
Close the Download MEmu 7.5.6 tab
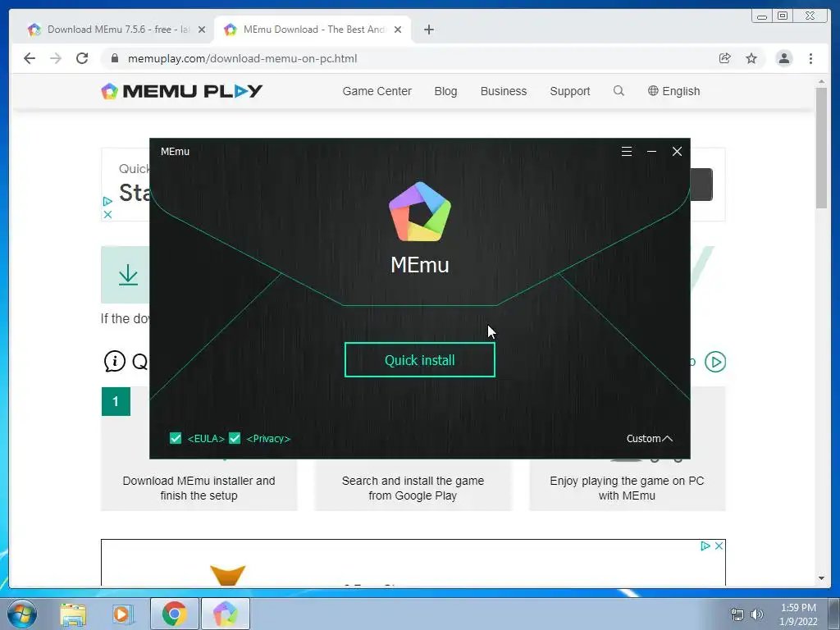[202, 30]
